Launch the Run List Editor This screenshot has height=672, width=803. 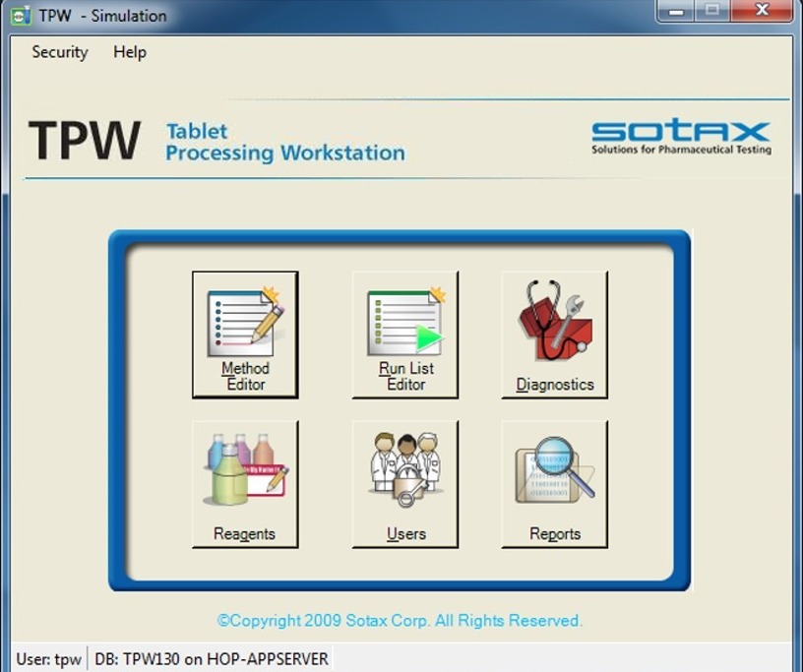click(x=405, y=335)
